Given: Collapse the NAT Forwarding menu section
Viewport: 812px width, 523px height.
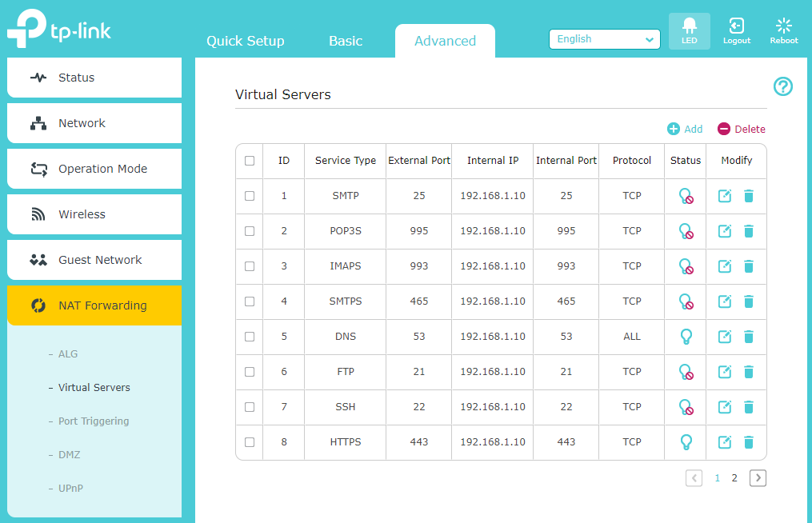Looking at the screenshot, I should click(x=94, y=305).
